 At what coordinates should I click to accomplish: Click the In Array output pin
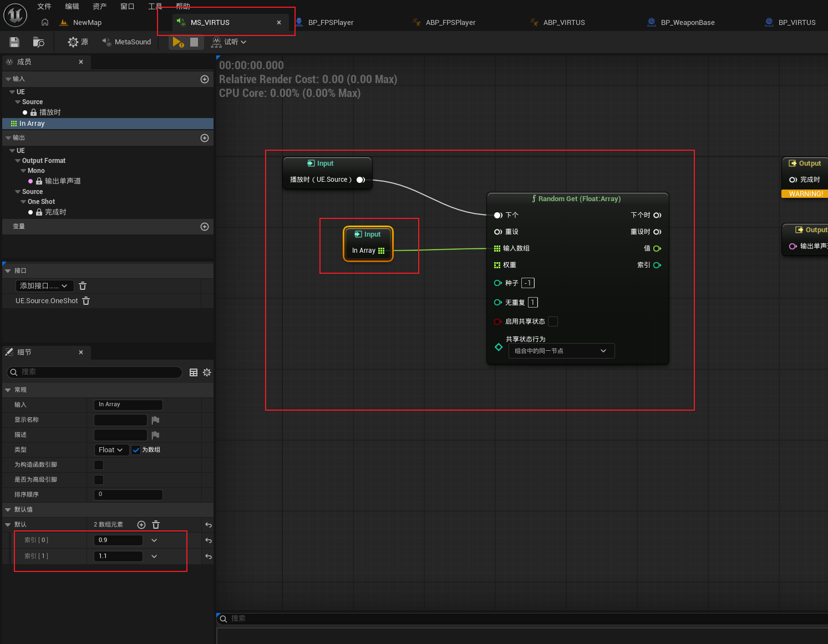(382, 251)
